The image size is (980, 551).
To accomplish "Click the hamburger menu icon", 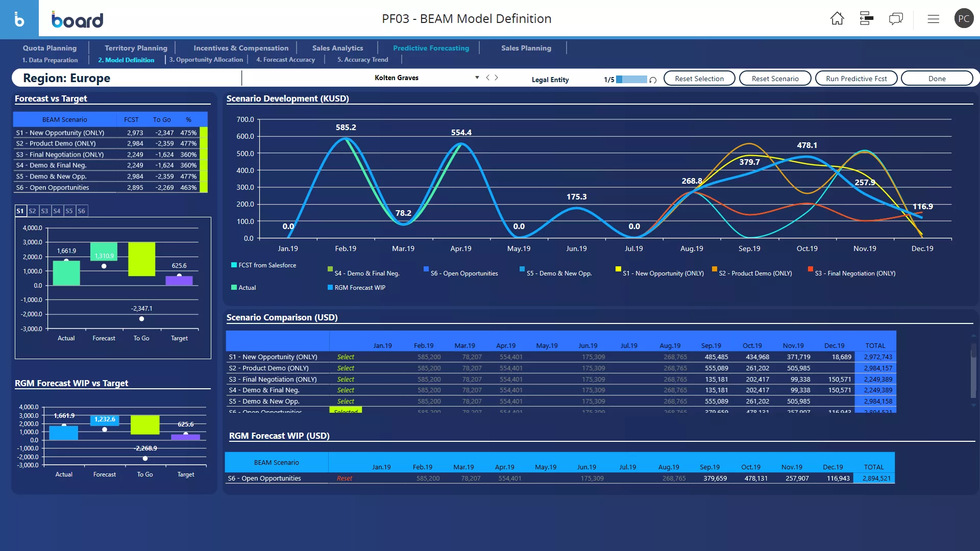I will pyautogui.click(x=934, y=18).
